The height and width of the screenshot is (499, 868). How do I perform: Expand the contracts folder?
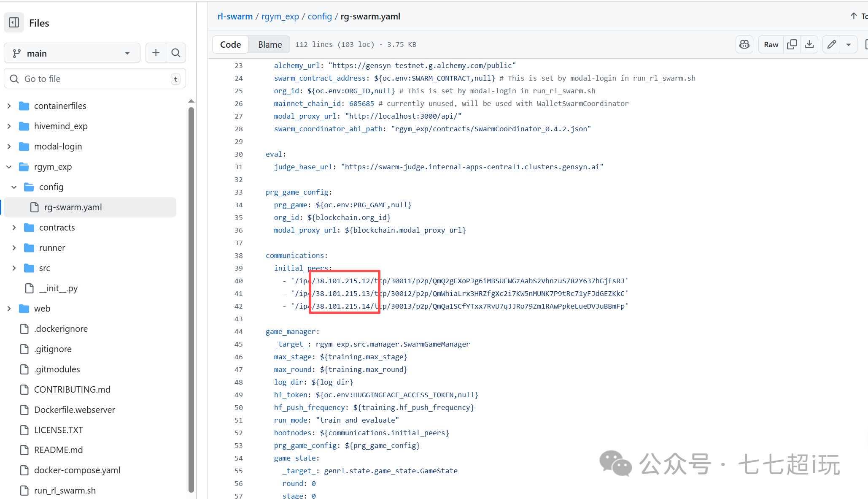point(14,228)
